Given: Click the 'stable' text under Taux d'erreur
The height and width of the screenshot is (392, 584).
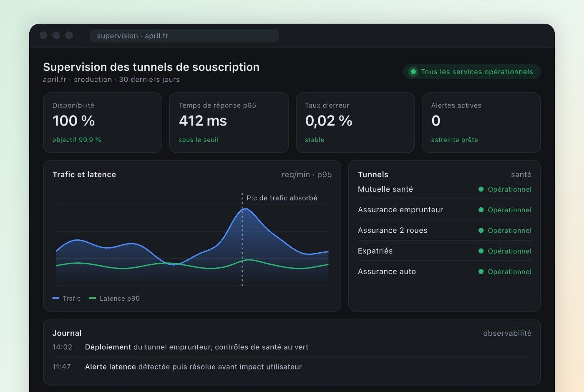Looking at the screenshot, I should pos(315,140).
